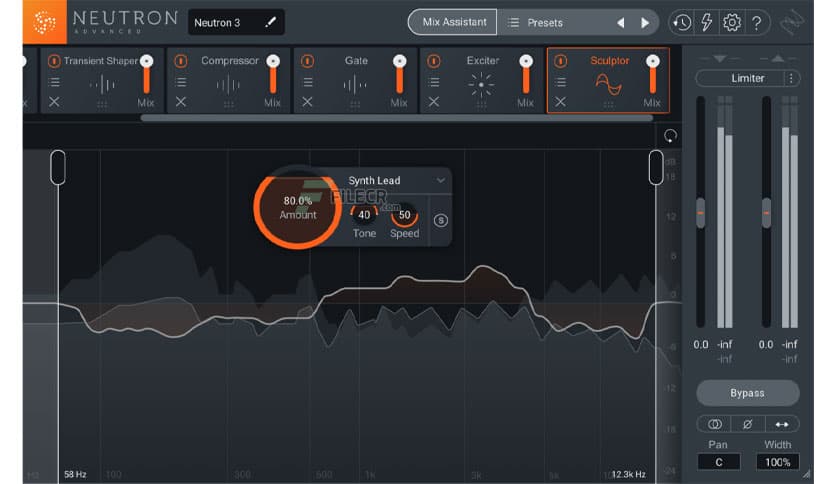Open Transient Shaper module preset list icon
The width and height of the screenshot is (836, 484).
coord(54,82)
